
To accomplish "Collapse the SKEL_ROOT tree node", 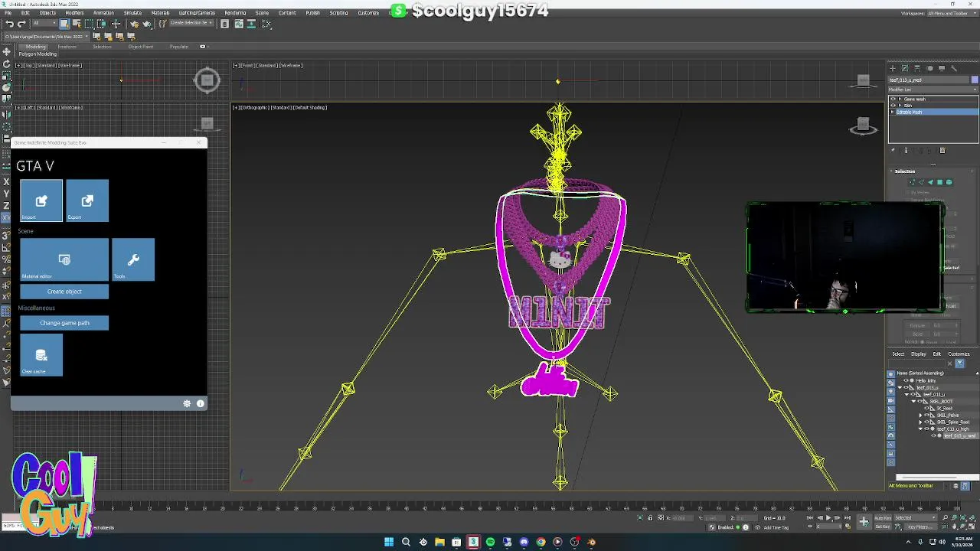I will point(913,401).
